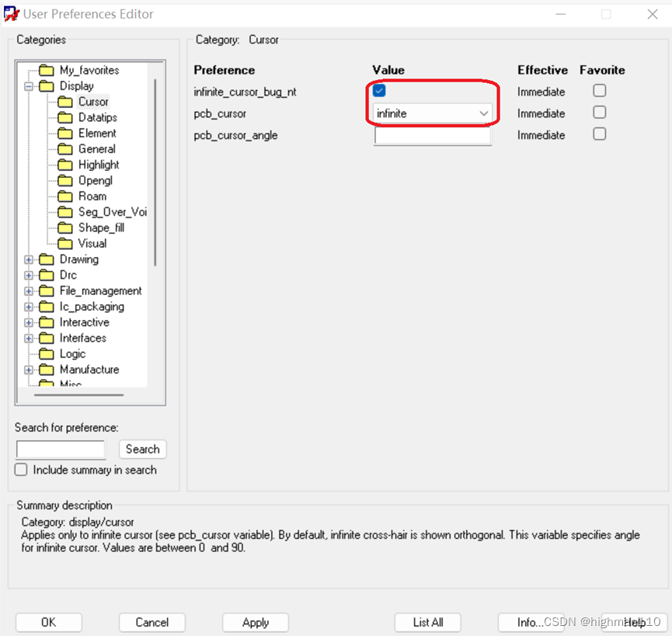Click the Search for preference input field
The height and width of the screenshot is (636, 672).
(61, 450)
